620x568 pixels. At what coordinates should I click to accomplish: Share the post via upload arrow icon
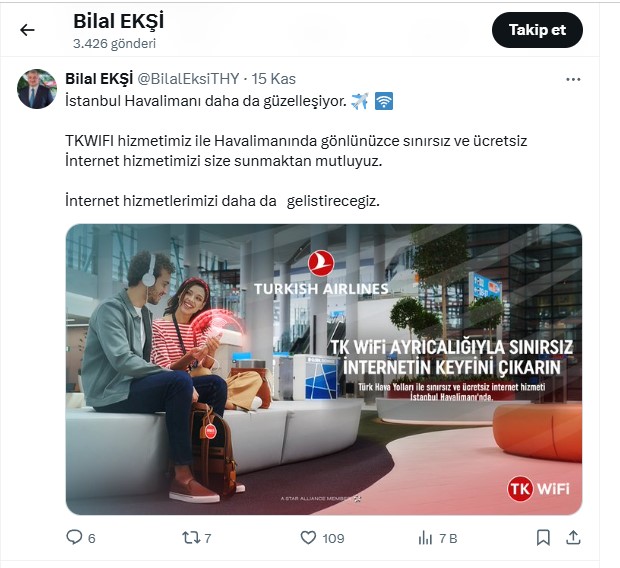coord(573,537)
